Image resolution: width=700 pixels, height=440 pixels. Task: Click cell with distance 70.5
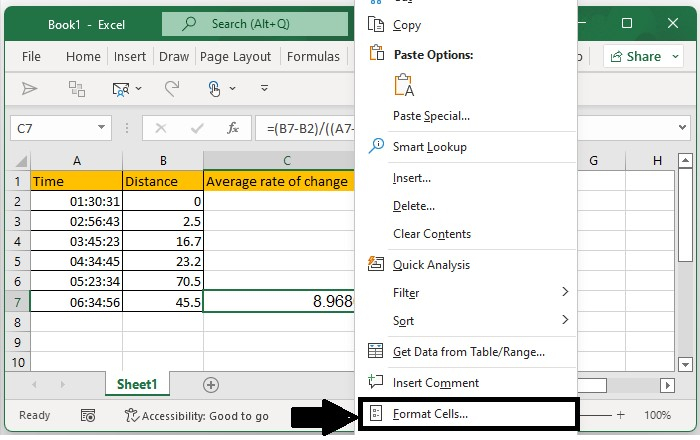tap(163, 282)
